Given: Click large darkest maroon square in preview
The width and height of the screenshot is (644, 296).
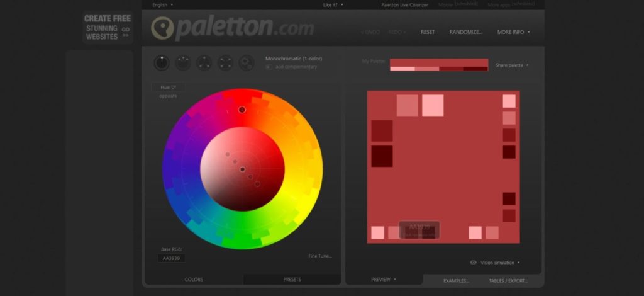Looking at the screenshot, I should pyautogui.click(x=382, y=156).
